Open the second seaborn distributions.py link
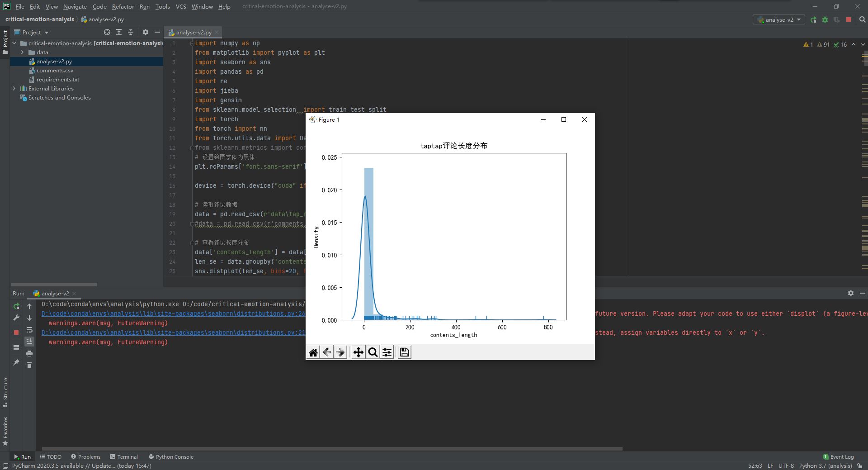 coord(173,332)
